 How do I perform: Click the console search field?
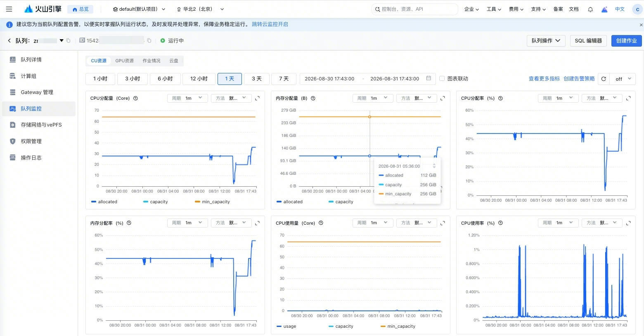pos(415,9)
